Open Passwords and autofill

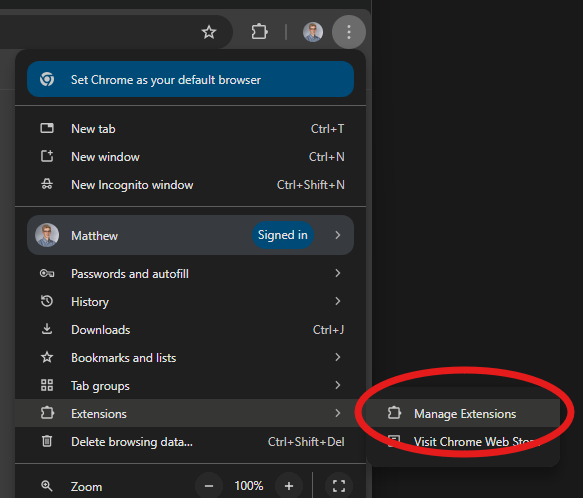(x=190, y=274)
